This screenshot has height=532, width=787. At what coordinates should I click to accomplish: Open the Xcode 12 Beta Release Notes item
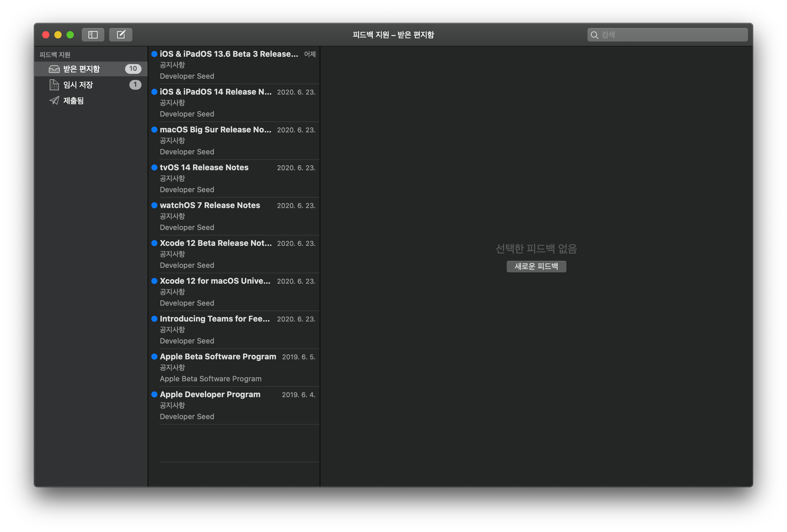click(x=234, y=254)
